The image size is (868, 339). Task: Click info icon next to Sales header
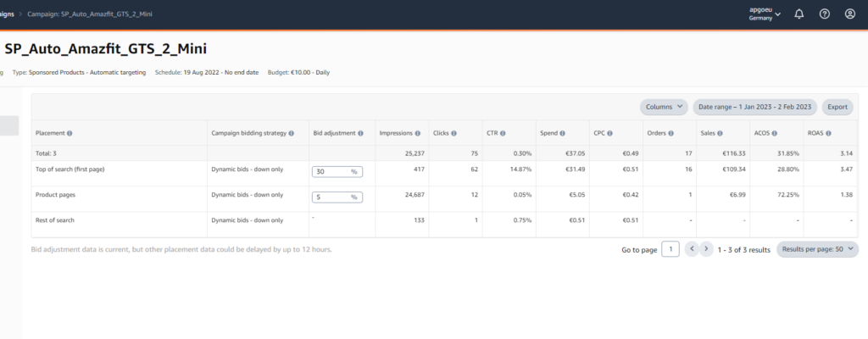click(x=720, y=134)
